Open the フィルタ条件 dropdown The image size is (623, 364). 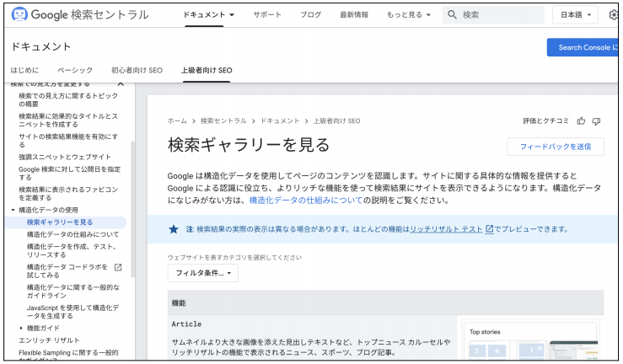point(203,273)
